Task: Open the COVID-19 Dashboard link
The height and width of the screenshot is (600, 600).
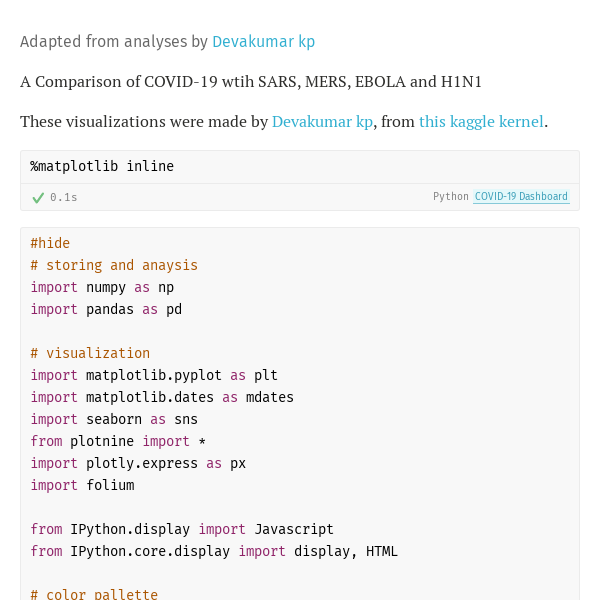Action: click(x=521, y=197)
